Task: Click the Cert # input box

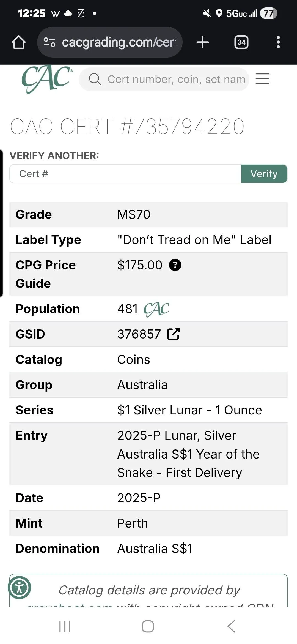Action: 125,174
